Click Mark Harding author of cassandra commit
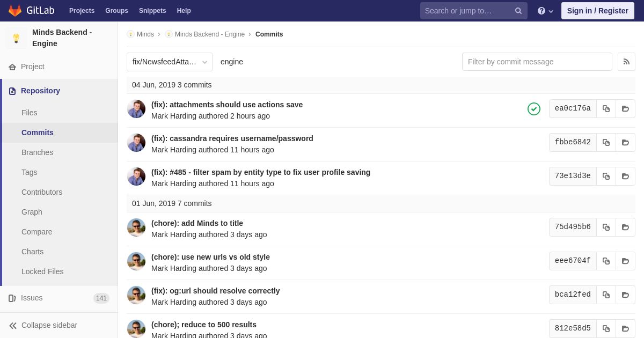 click(174, 150)
